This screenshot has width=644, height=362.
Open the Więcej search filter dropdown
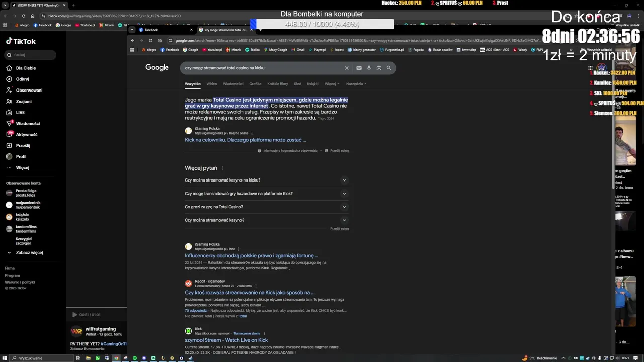[332, 84]
